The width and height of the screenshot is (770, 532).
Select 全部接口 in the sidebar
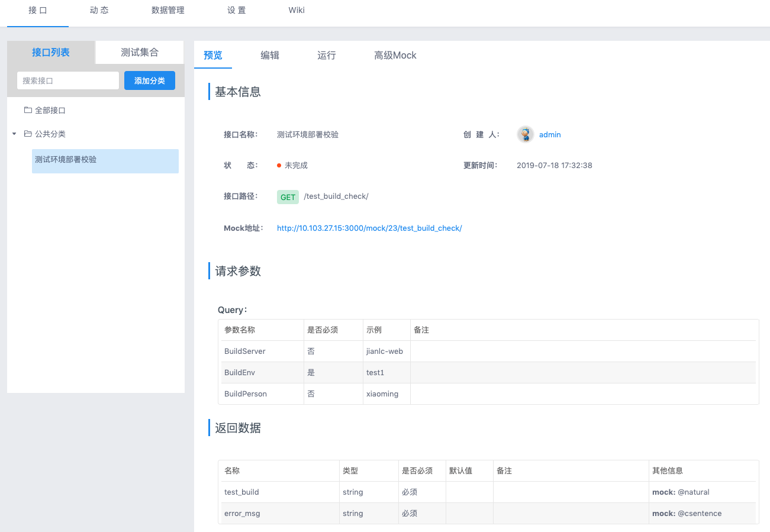click(x=51, y=110)
